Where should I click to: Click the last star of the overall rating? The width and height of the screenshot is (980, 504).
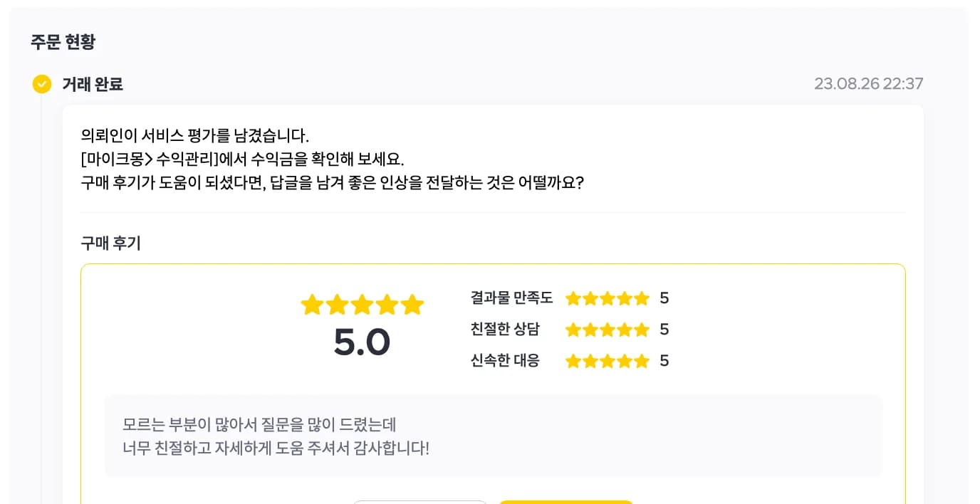click(412, 305)
